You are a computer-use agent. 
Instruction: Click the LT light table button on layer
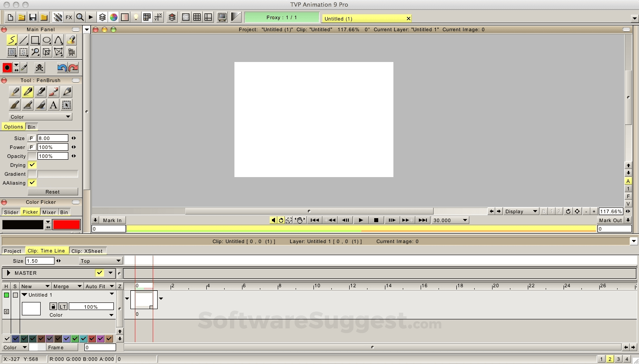point(63,306)
